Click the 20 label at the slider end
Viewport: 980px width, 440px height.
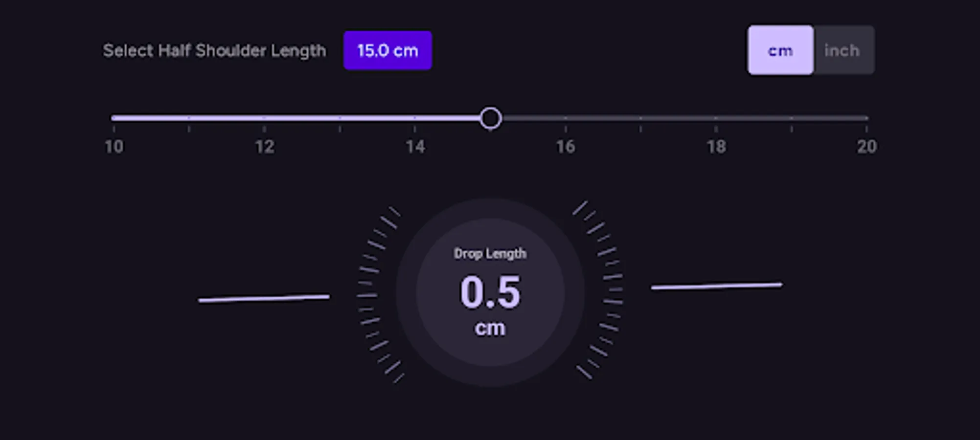click(x=866, y=146)
